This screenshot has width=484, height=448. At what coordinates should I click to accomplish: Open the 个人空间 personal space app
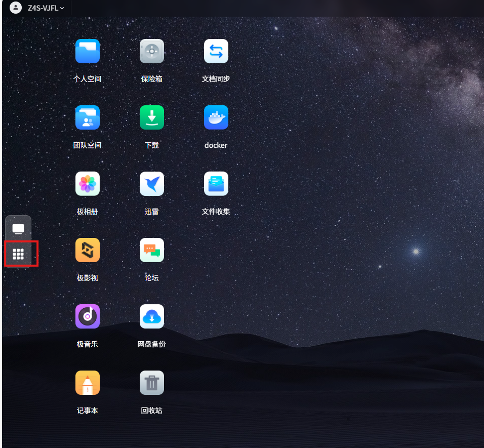pos(88,51)
